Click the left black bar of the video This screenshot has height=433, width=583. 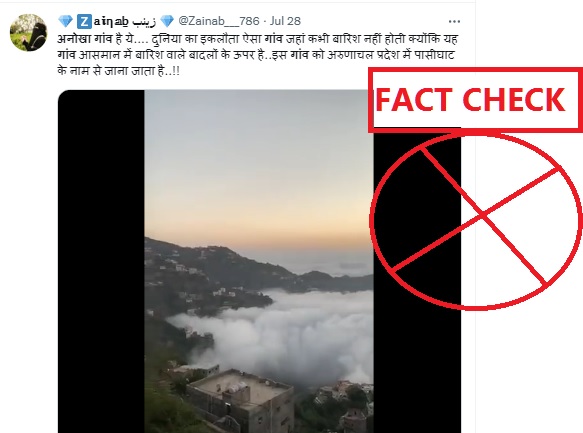pyautogui.click(x=101, y=261)
